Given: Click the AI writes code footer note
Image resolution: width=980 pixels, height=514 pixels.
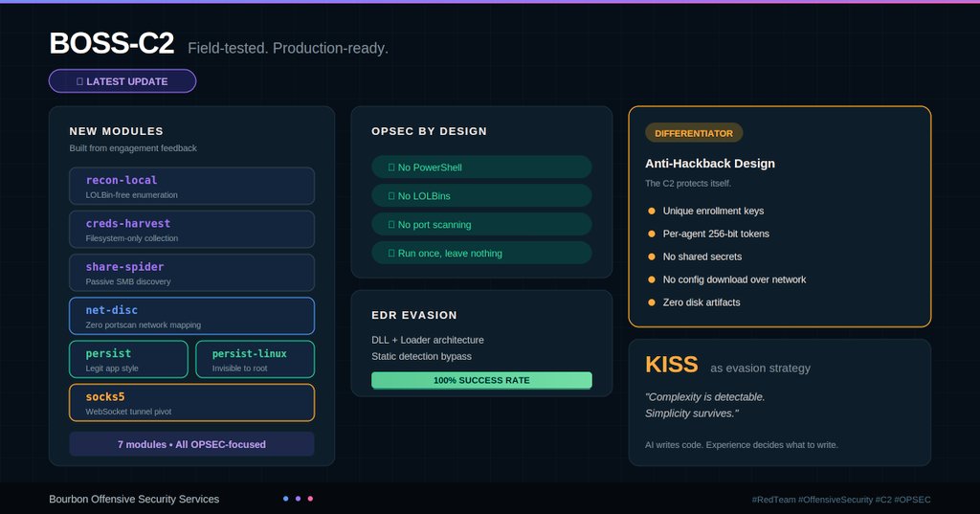Looking at the screenshot, I should (742, 444).
